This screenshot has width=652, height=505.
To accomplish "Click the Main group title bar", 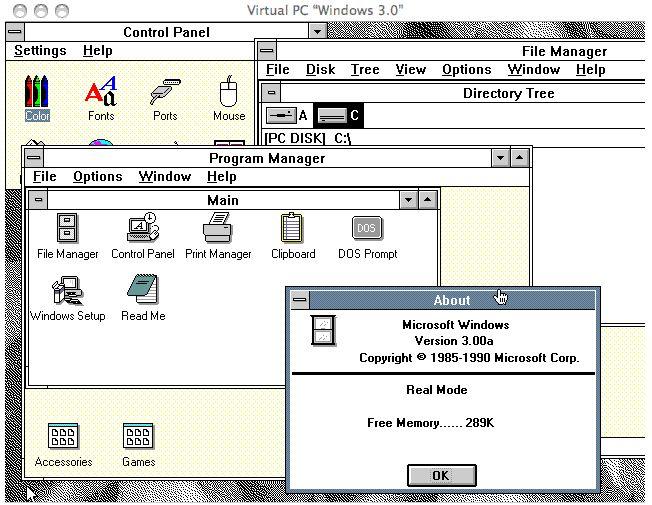I will (x=223, y=200).
